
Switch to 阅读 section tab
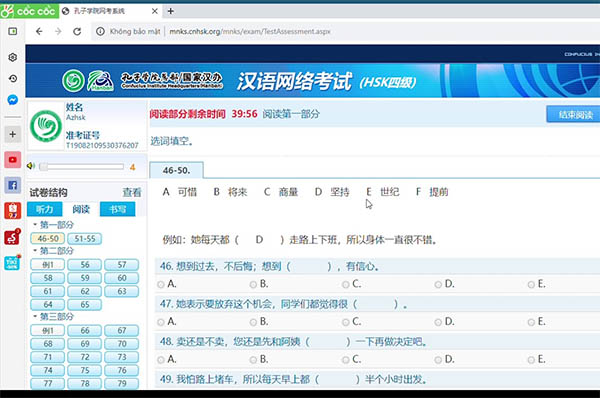[x=81, y=209]
